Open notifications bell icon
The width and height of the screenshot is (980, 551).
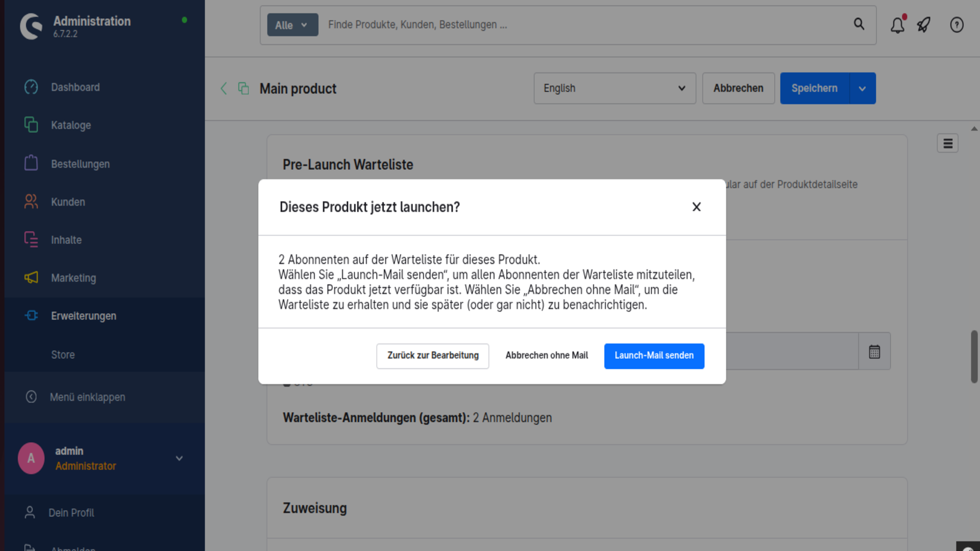[897, 25]
